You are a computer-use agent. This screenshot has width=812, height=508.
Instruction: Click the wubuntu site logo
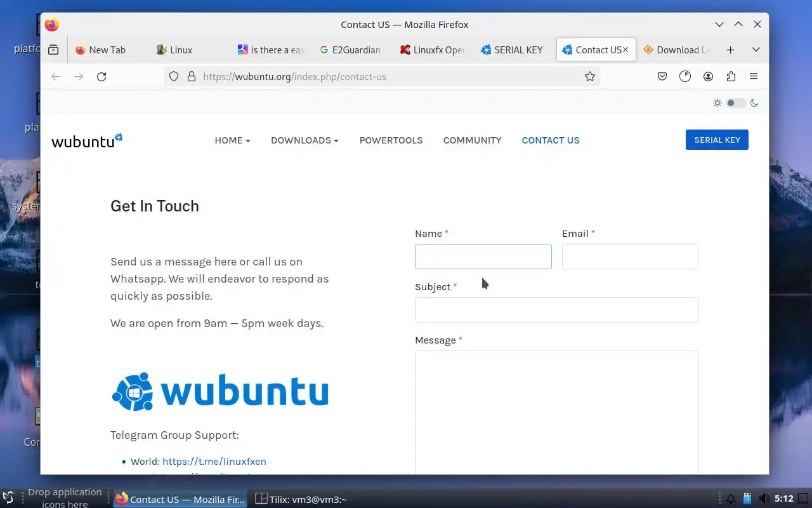point(87,140)
